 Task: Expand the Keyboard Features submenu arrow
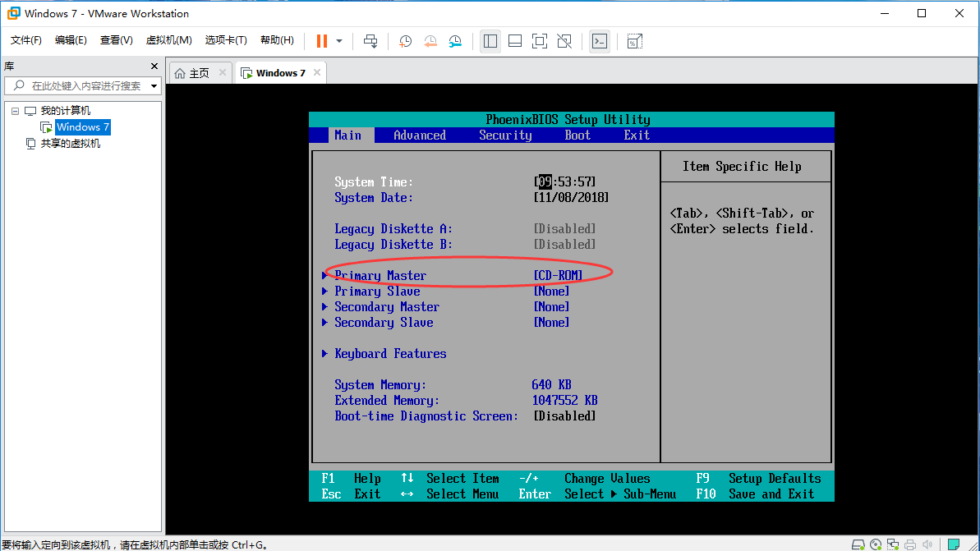click(324, 354)
